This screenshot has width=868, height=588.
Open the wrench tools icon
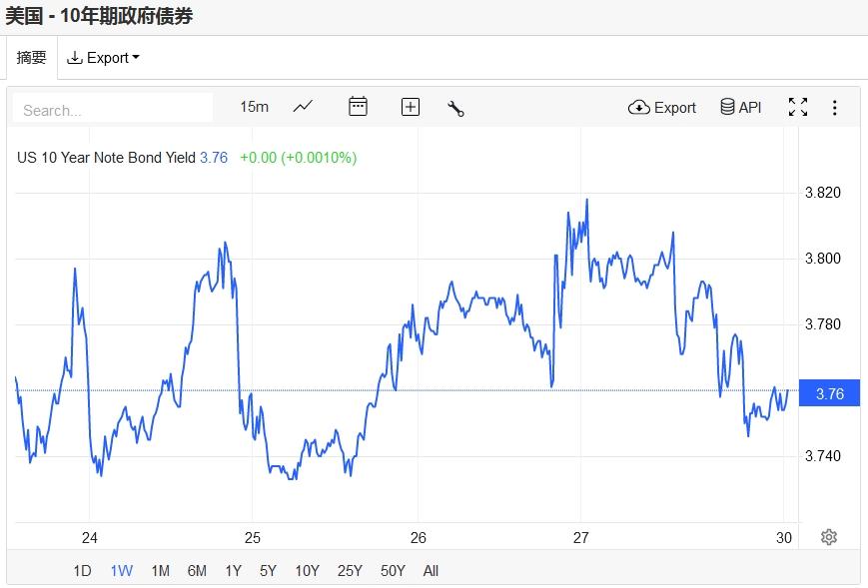coord(455,108)
